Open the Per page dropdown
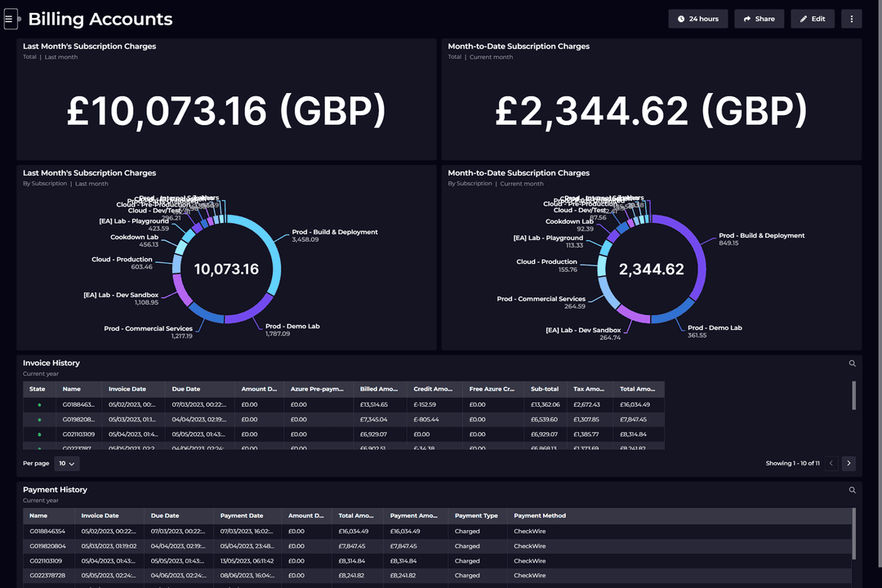Screen dimensions: 882x588 65,463
